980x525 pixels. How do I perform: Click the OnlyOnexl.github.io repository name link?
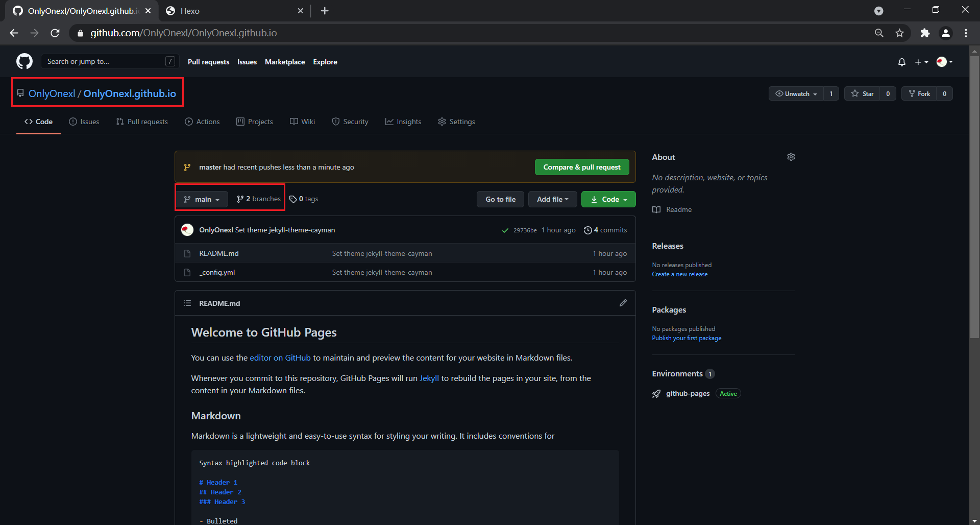pyautogui.click(x=130, y=93)
